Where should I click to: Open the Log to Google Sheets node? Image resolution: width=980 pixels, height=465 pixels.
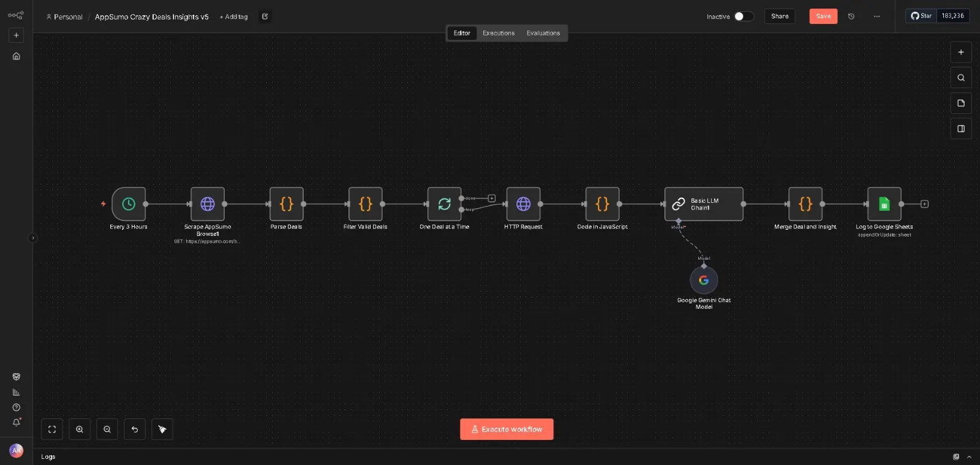pos(884,204)
